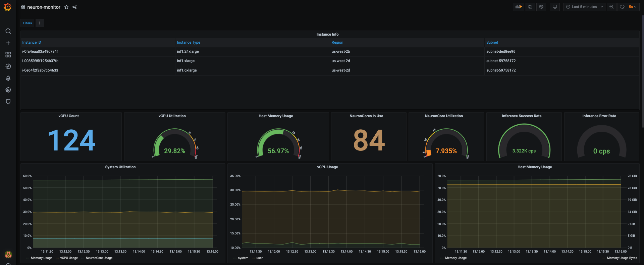Open the vCPU Count panel title menu

coord(68,116)
